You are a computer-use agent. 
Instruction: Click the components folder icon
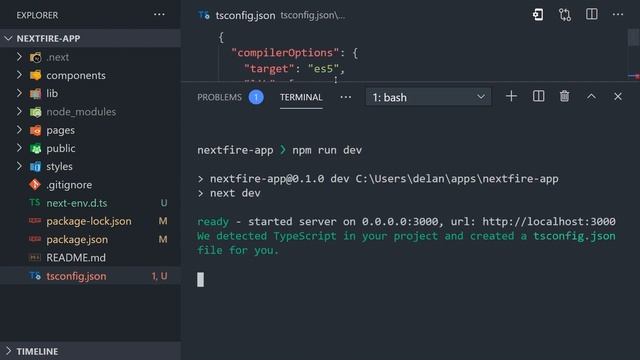tap(36, 75)
